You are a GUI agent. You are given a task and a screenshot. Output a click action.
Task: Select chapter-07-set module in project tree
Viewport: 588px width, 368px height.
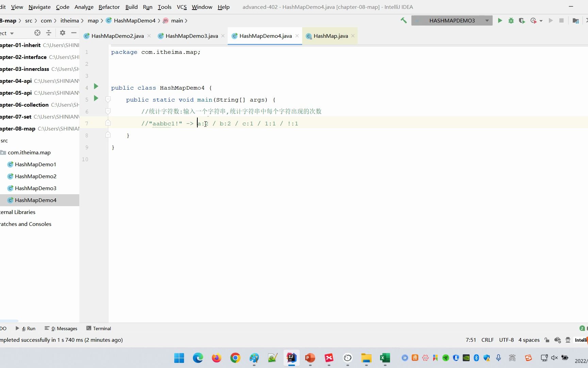click(x=39, y=117)
